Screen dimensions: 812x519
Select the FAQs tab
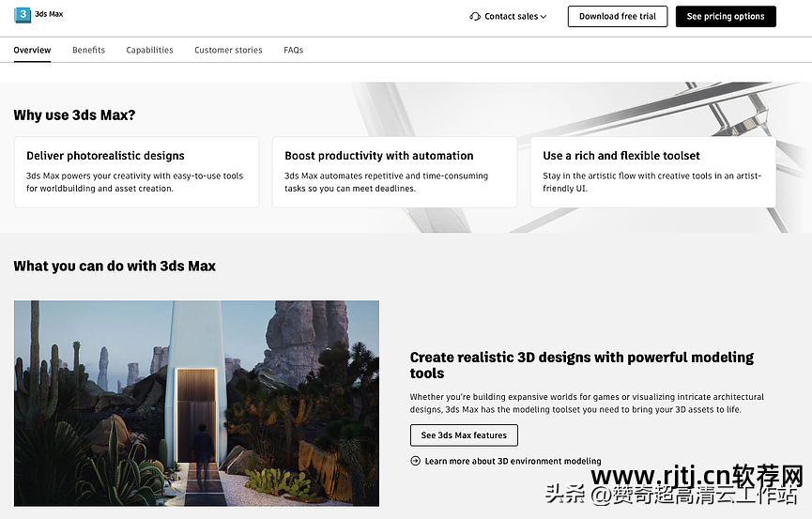(x=293, y=51)
